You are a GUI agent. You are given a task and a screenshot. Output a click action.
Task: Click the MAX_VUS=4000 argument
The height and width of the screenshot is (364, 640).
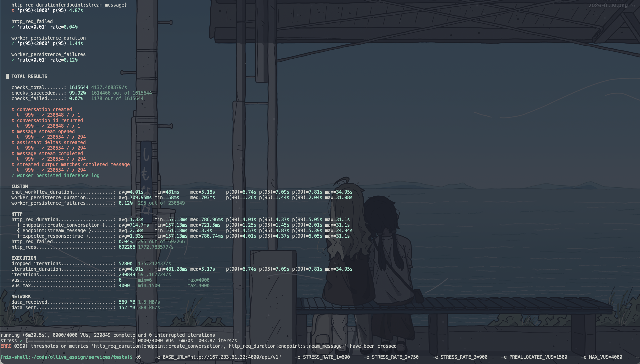click(x=605, y=357)
